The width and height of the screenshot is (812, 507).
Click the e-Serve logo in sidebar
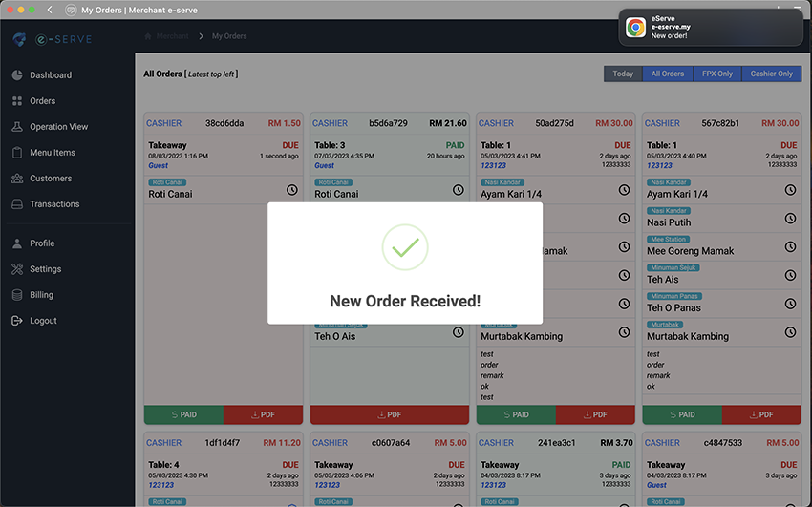pyautogui.click(x=53, y=39)
